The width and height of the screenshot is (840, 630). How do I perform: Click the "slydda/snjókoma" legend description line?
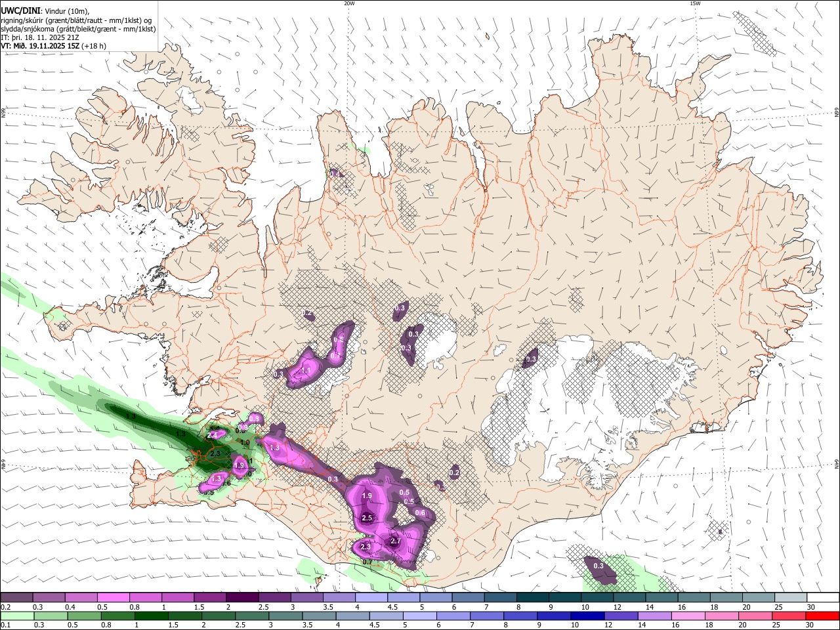coord(78,29)
